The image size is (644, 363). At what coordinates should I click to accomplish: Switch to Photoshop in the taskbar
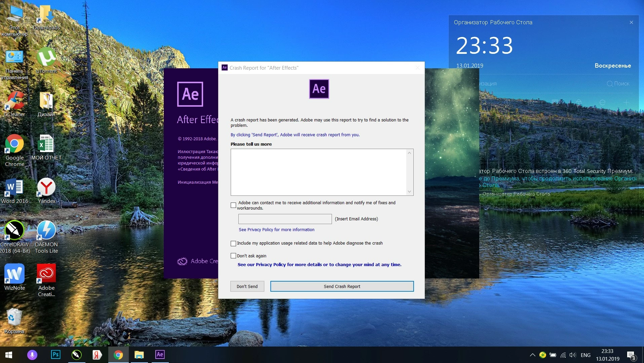coord(55,355)
